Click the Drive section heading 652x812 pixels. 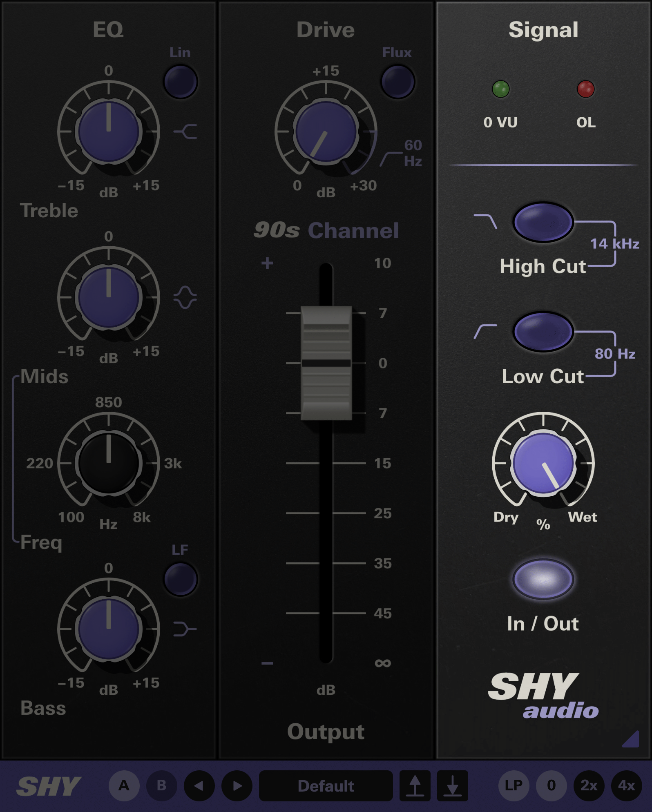point(326,30)
